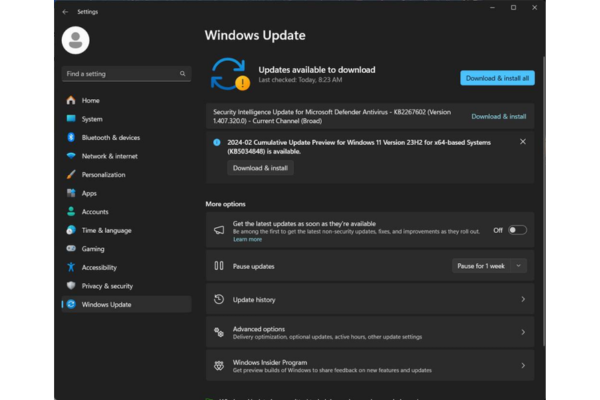Open System settings page
This screenshot has width=600, height=400.
(x=126, y=119)
